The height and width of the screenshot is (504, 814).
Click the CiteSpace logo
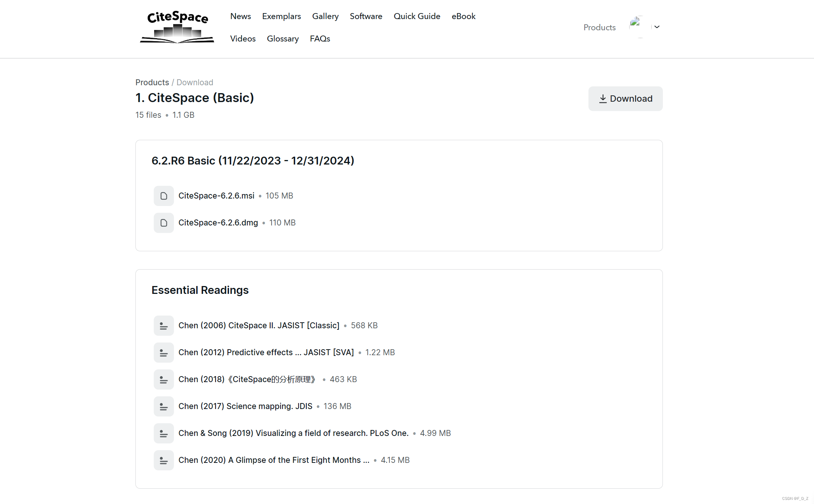[x=177, y=27]
